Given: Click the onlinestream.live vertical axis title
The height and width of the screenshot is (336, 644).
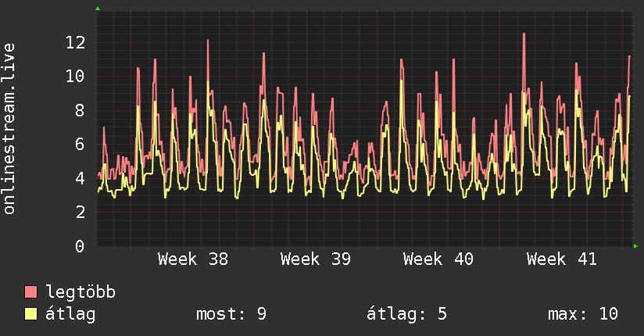Looking at the screenshot, I should (x=9, y=129).
